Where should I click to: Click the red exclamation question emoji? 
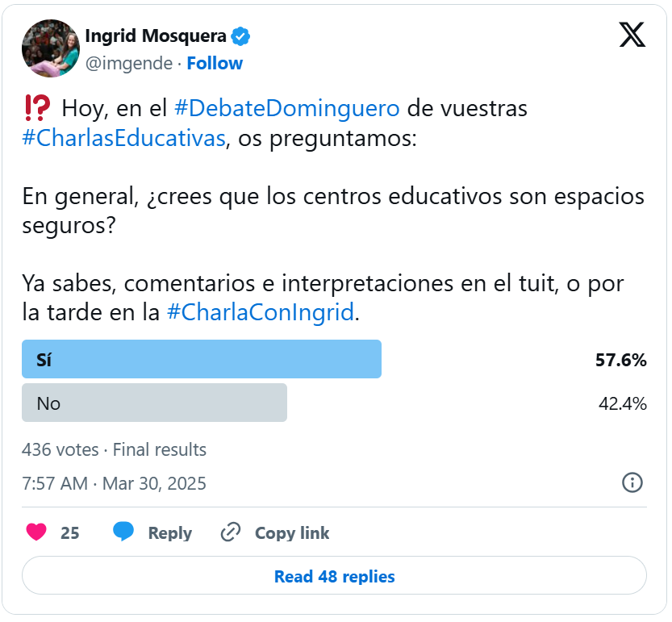coord(36,107)
